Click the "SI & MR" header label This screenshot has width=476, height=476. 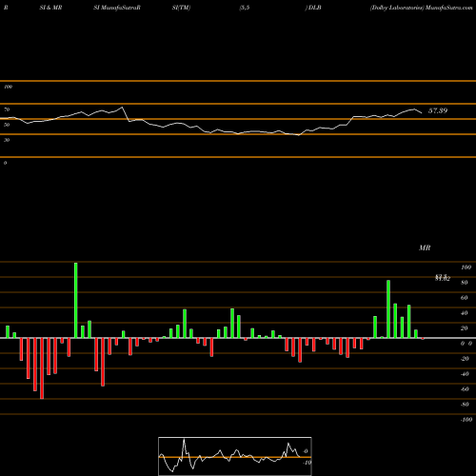pos(50,8)
